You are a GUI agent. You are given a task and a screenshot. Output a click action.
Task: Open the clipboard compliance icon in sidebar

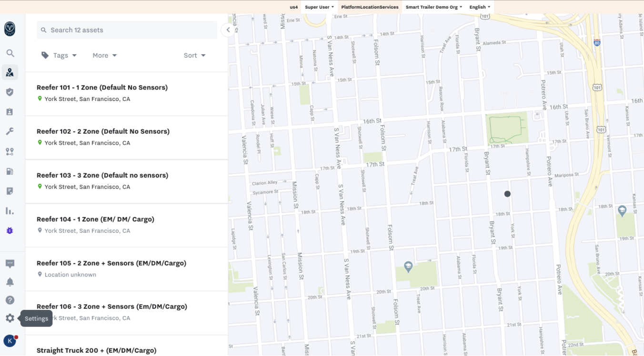(10, 112)
